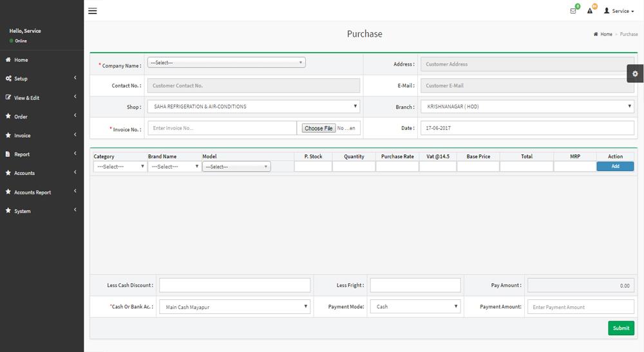Click the blue Add button
Viewport: 644px width, 352px height.
(x=615, y=166)
